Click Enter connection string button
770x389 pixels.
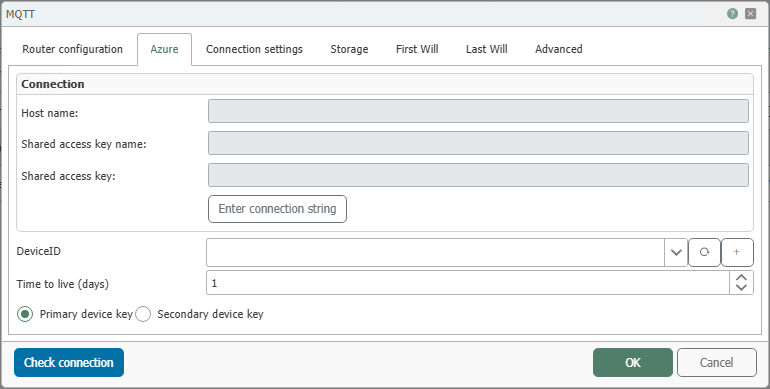277,209
